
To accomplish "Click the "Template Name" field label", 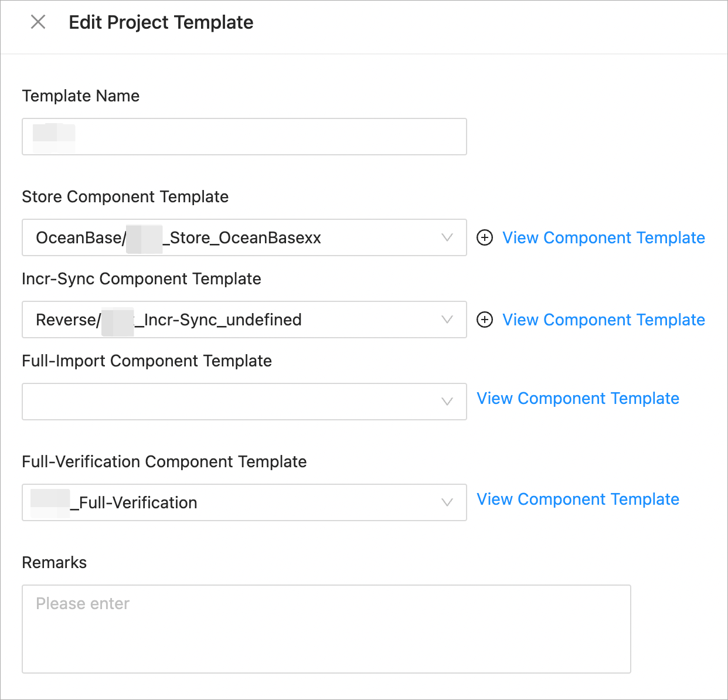I will [81, 96].
